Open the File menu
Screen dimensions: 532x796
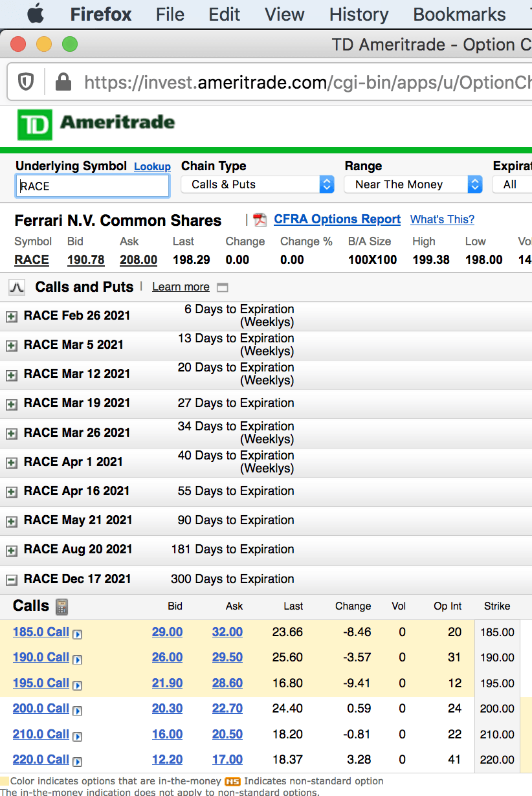pyautogui.click(x=170, y=14)
